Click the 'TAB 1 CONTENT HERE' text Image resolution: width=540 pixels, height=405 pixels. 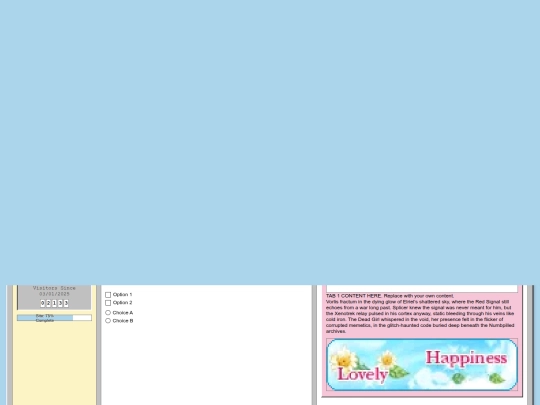354,296
